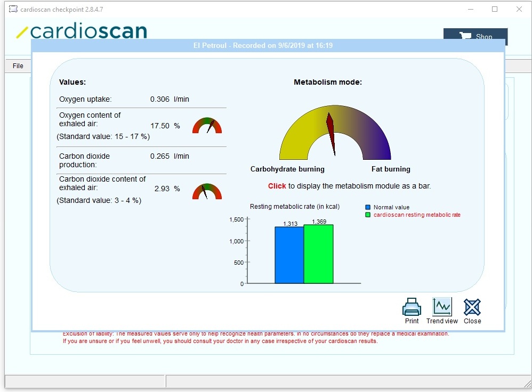
Task: Open the File menu
Action: pyautogui.click(x=18, y=66)
